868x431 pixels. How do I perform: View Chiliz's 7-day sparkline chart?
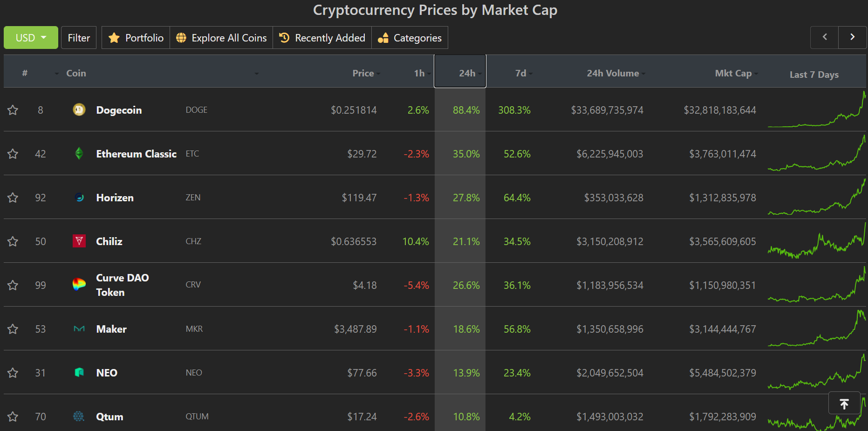pyautogui.click(x=817, y=240)
